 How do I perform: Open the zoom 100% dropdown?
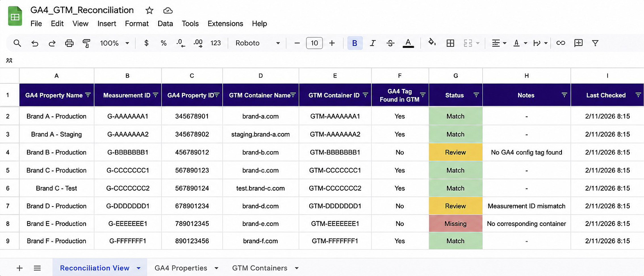coord(114,43)
